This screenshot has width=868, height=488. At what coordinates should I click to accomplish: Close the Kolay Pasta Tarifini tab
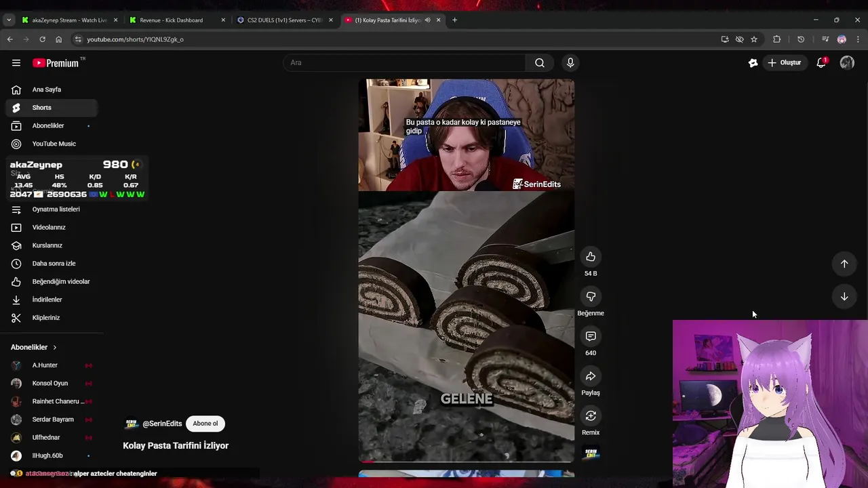(x=439, y=20)
